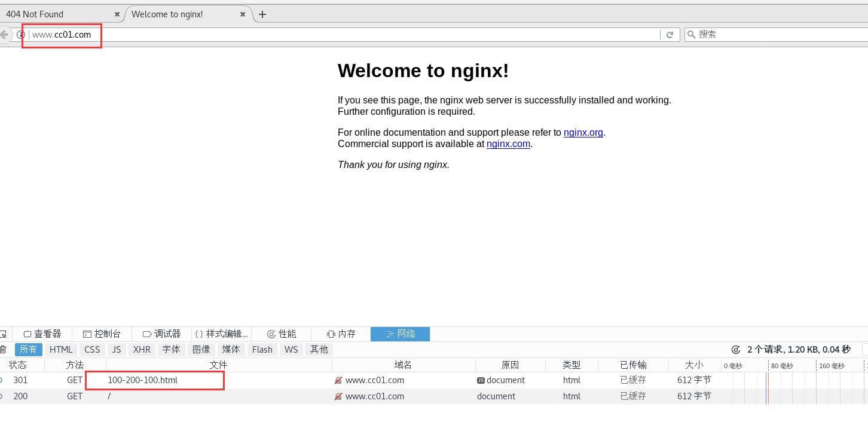This screenshot has height=431, width=868.
Task: Switch to the 404 Not Found tab
Action: pyautogui.click(x=60, y=14)
